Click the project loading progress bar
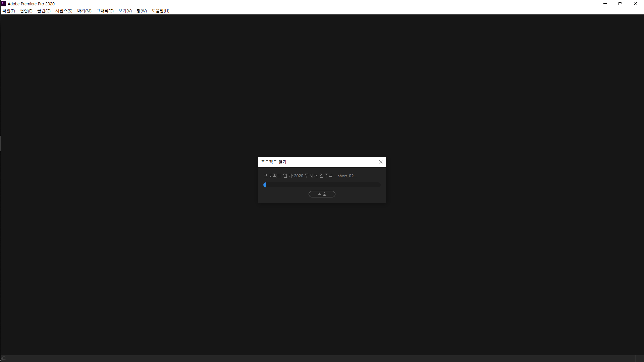Image resolution: width=644 pixels, height=362 pixels. (x=322, y=185)
